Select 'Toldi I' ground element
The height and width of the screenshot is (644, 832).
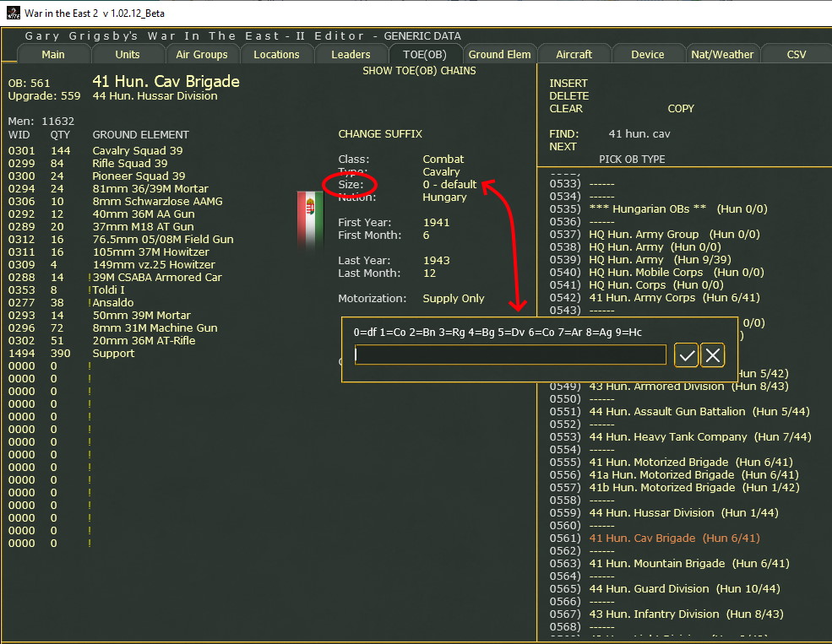click(108, 290)
